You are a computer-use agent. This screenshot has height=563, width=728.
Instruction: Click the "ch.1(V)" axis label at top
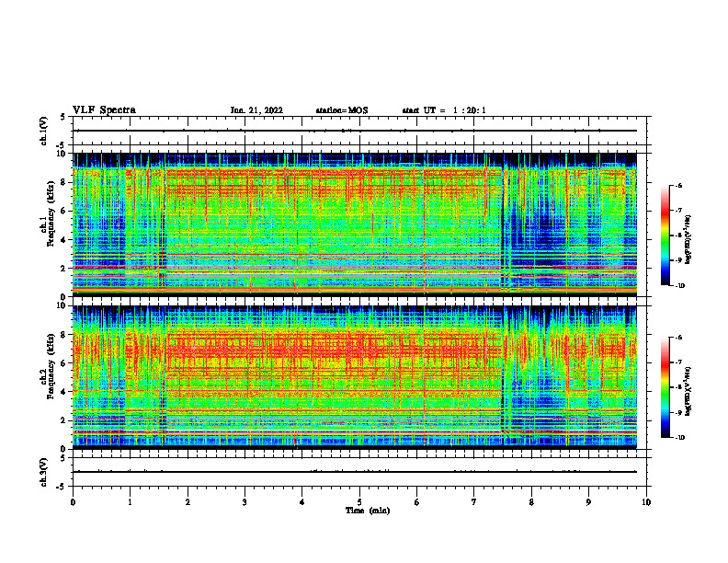pyautogui.click(x=44, y=131)
